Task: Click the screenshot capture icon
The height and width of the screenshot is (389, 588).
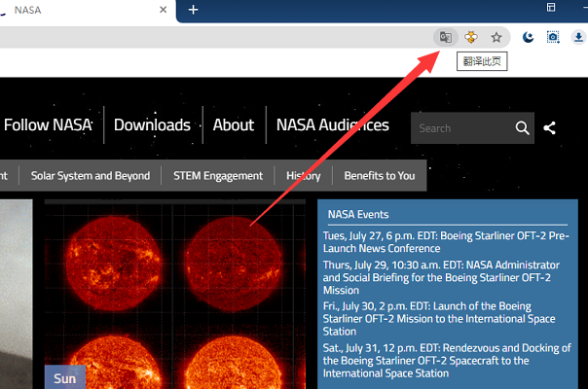Action: (553, 37)
